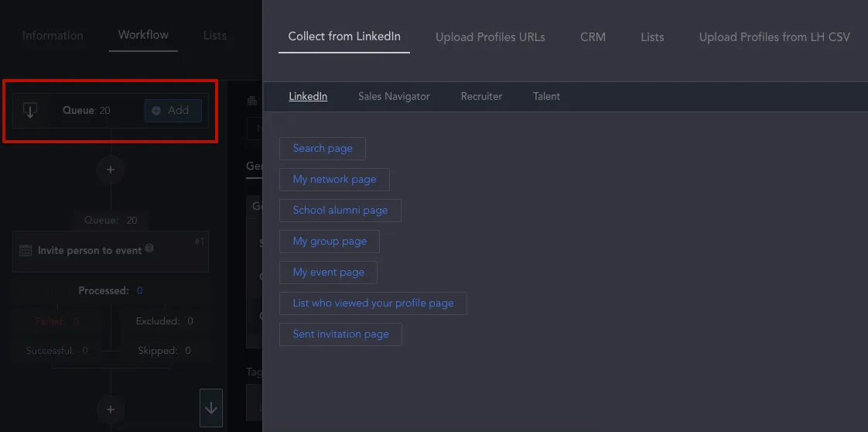Select the Talent sub-tab

546,96
